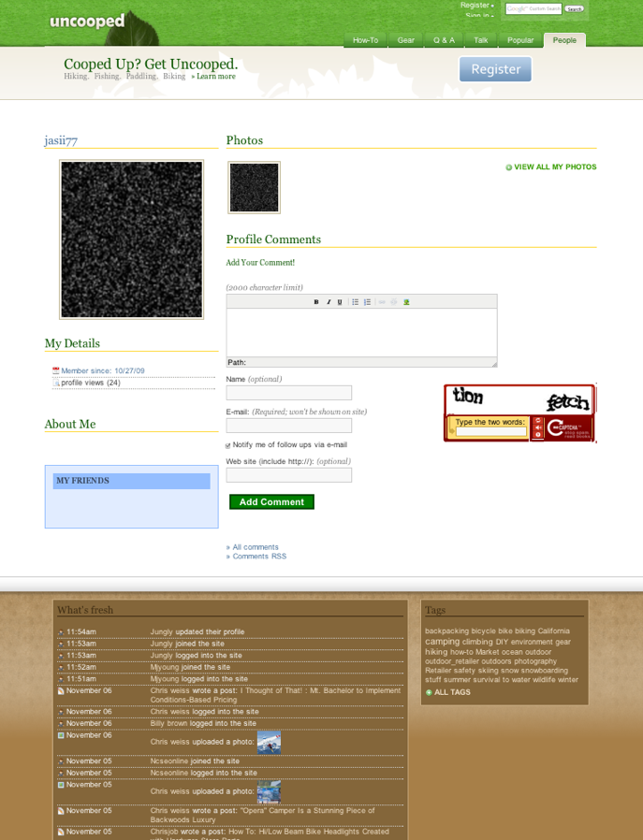
Task: Click the blue Register button
Action: pos(496,69)
